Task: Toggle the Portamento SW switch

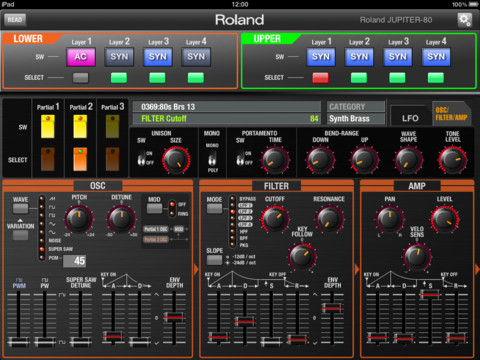Action: point(240,158)
